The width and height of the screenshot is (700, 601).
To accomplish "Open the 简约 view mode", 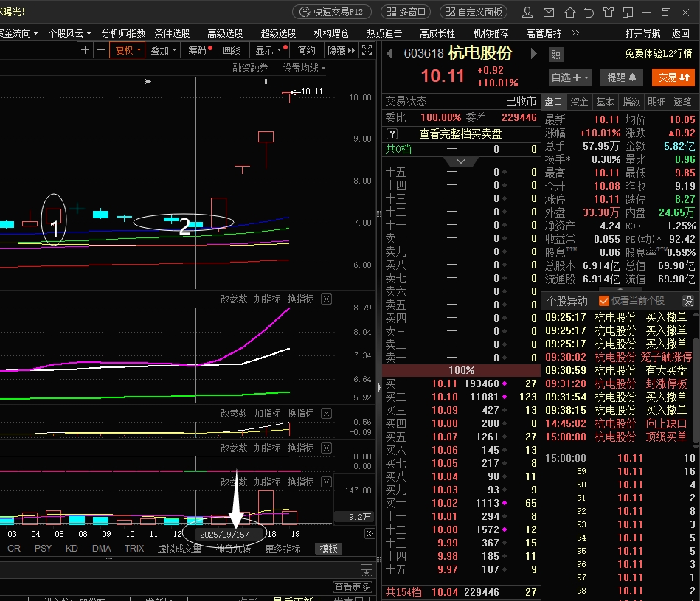I will click(x=307, y=50).
